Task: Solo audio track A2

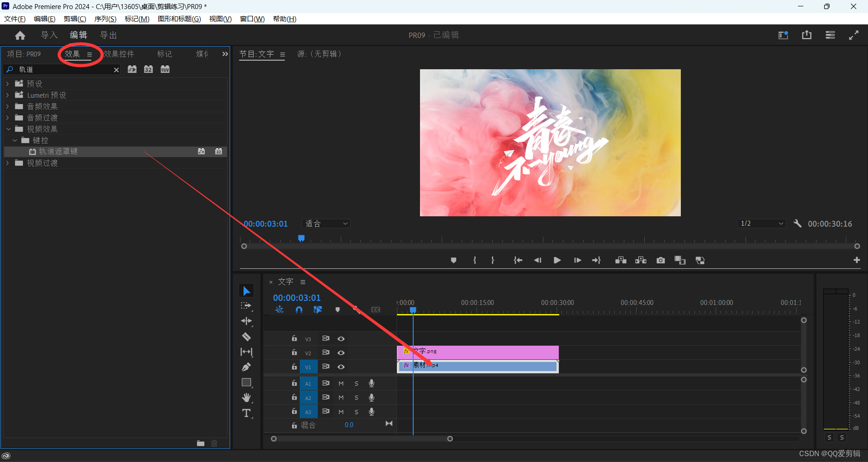Action: (x=357, y=398)
